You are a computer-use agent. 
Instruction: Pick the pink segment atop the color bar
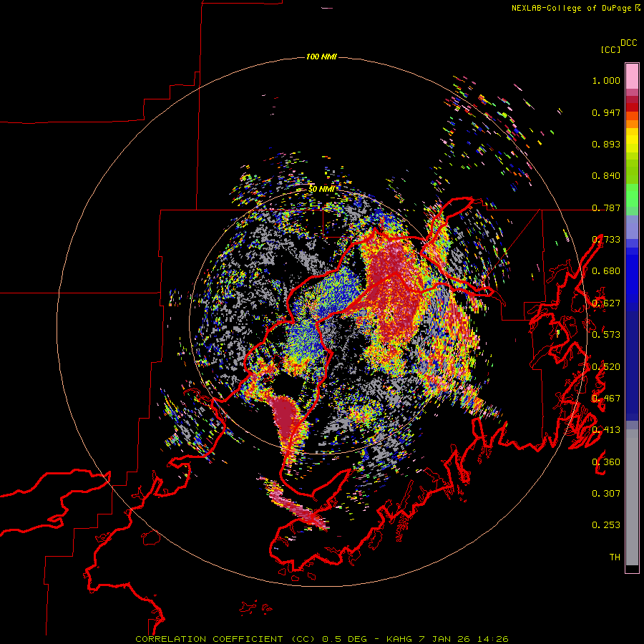point(632,76)
